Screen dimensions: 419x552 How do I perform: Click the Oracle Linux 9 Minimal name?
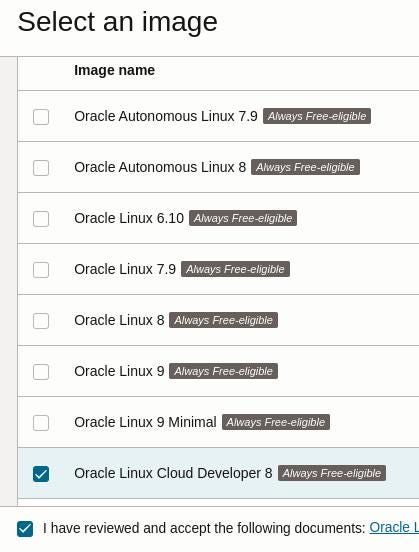tap(145, 422)
